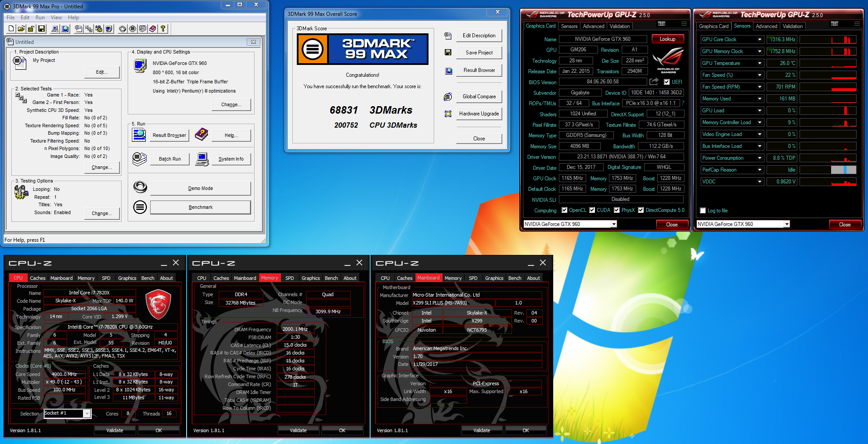The image size is (868, 444).
Task: Toggle the OpenCL checkbox
Action: pos(565,210)
